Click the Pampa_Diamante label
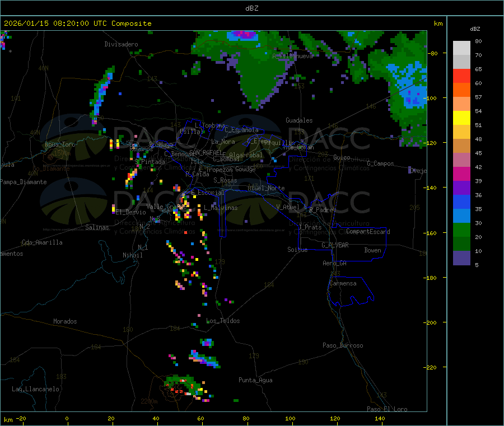Screen dimensions: 504x426 [24, 182]
